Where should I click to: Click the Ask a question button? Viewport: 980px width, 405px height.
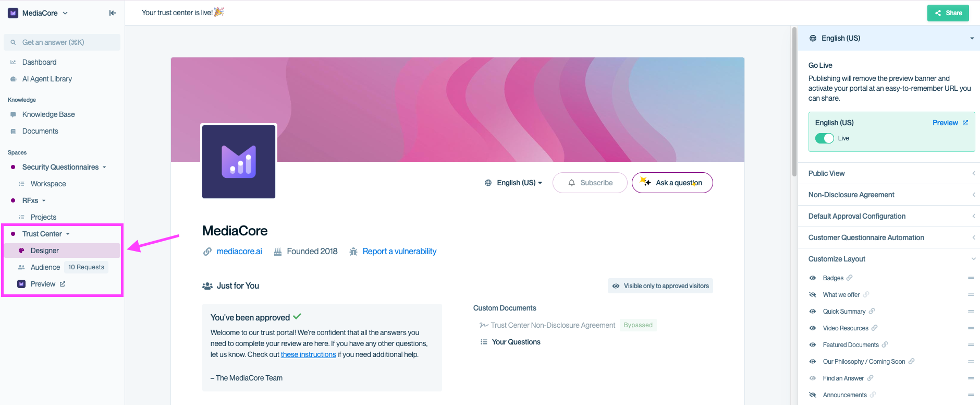(672, 183)
